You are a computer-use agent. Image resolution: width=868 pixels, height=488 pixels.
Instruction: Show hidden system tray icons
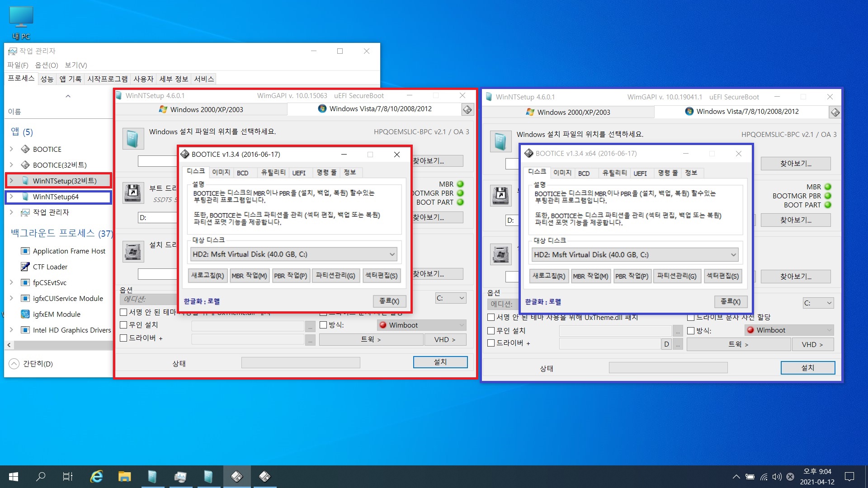click(736, 477)
